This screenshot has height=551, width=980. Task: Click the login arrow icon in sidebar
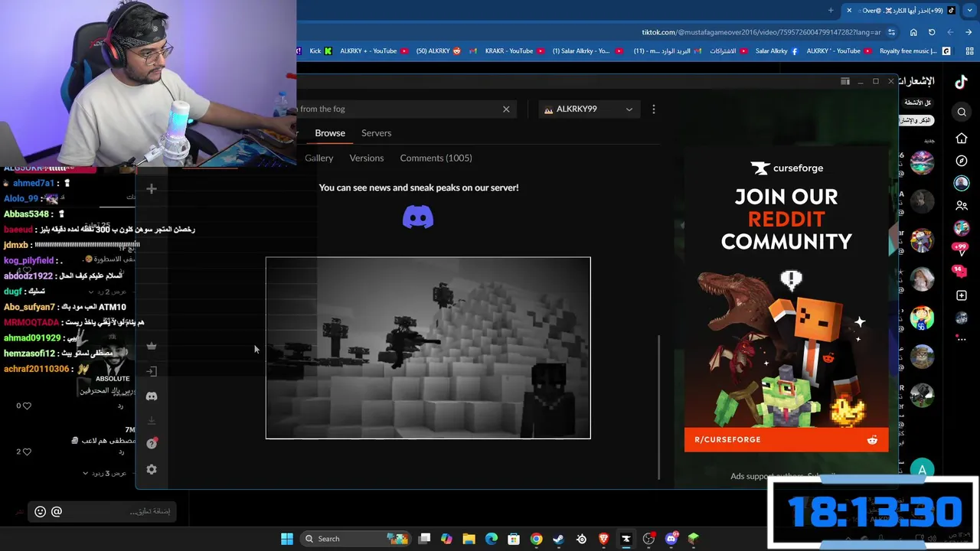pos(152,371)
